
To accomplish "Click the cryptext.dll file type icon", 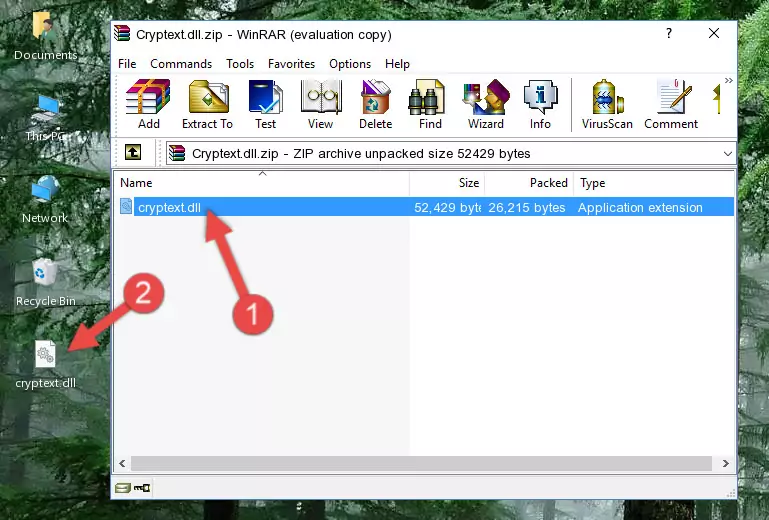I will click(x=126, y=207).
